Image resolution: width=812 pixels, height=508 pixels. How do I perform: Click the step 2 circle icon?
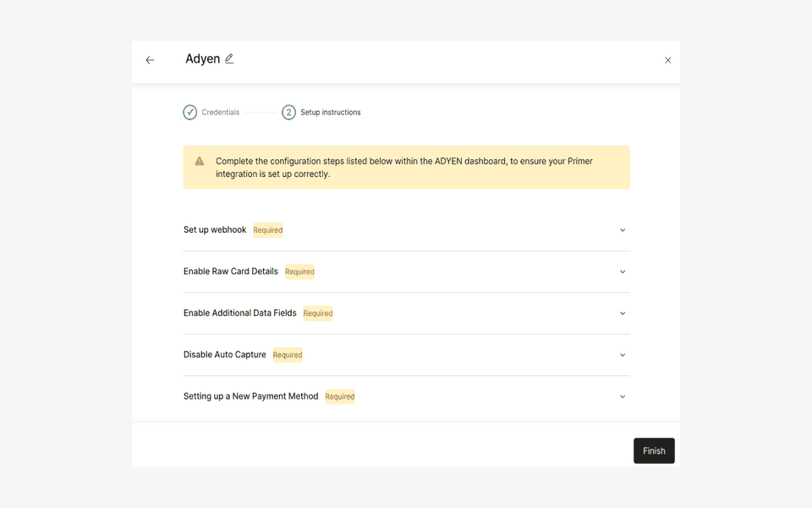pos(289,112)
